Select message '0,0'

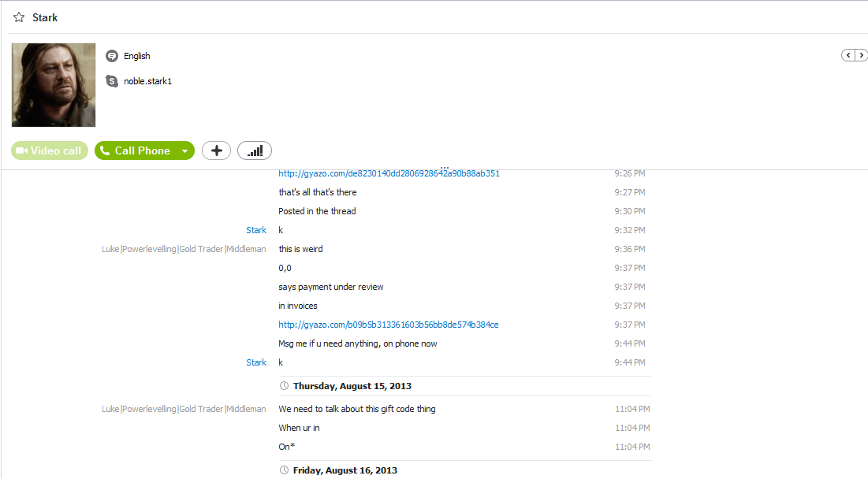click(285, 269)
